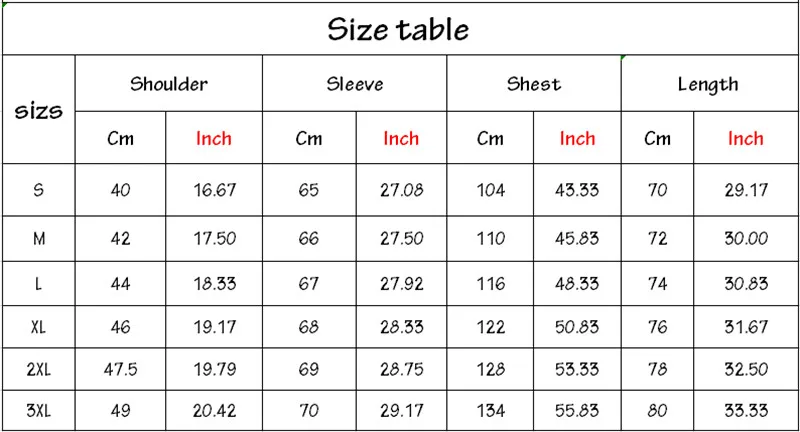Click the Shoulder column header
The image size is (800, 432).
point(168,83)
